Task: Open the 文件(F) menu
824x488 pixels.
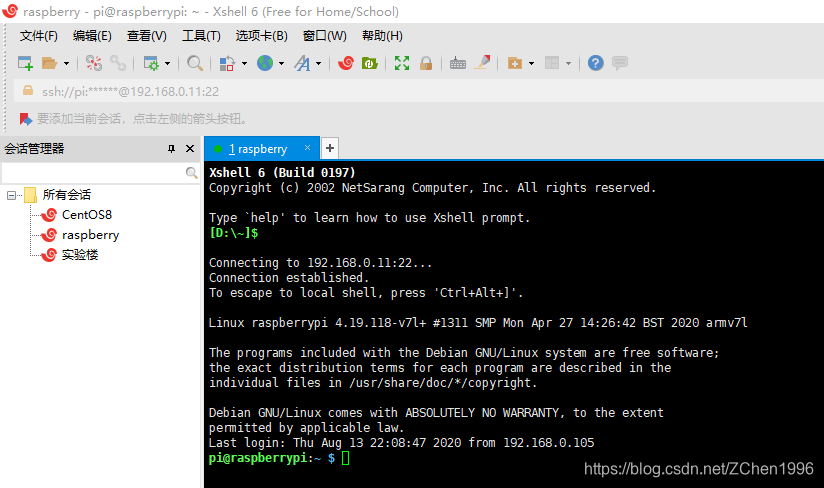Action: click(39, 36)
